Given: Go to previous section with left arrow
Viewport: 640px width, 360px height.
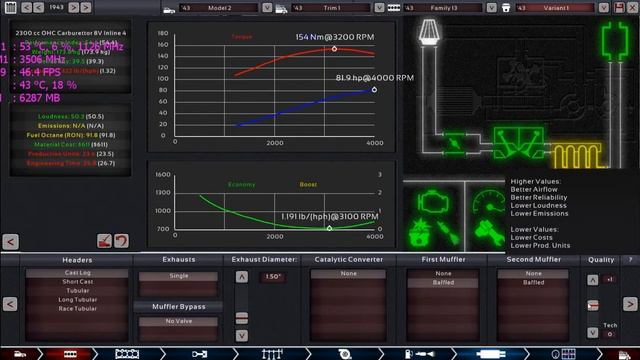Looking at the screenshot, I should [x=10, y=304].
